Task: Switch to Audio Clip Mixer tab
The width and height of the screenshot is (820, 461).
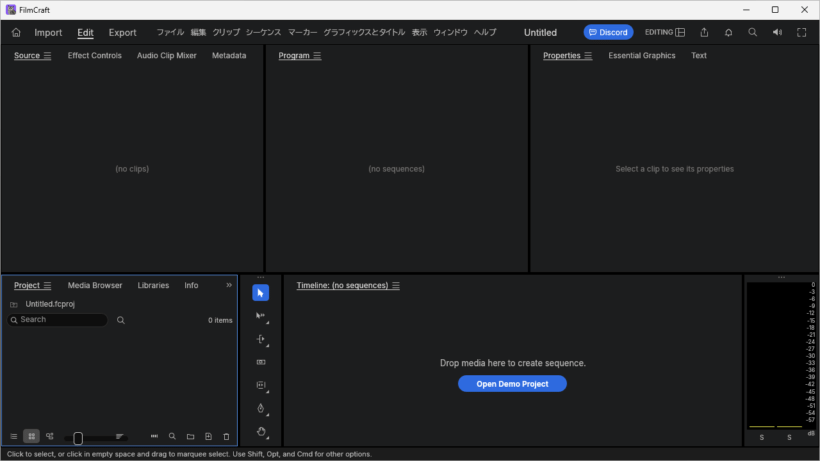Action: point(167,55)
